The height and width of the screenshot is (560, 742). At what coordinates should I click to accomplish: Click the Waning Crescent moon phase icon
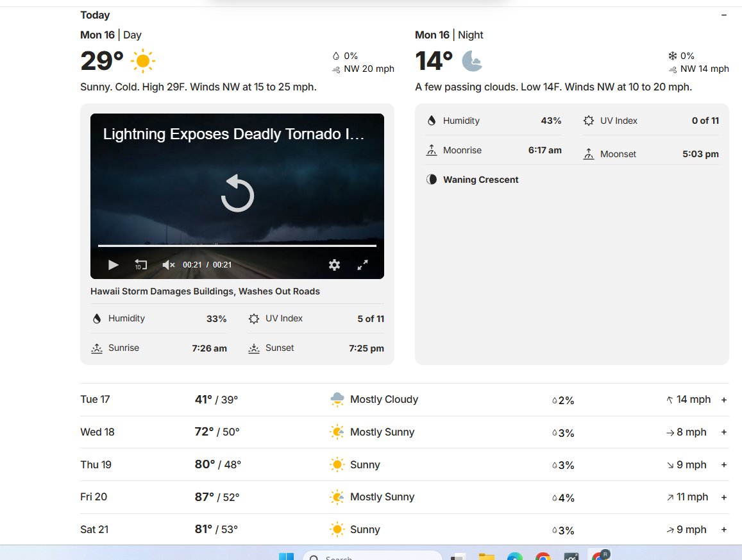click(x=432, y=180)
